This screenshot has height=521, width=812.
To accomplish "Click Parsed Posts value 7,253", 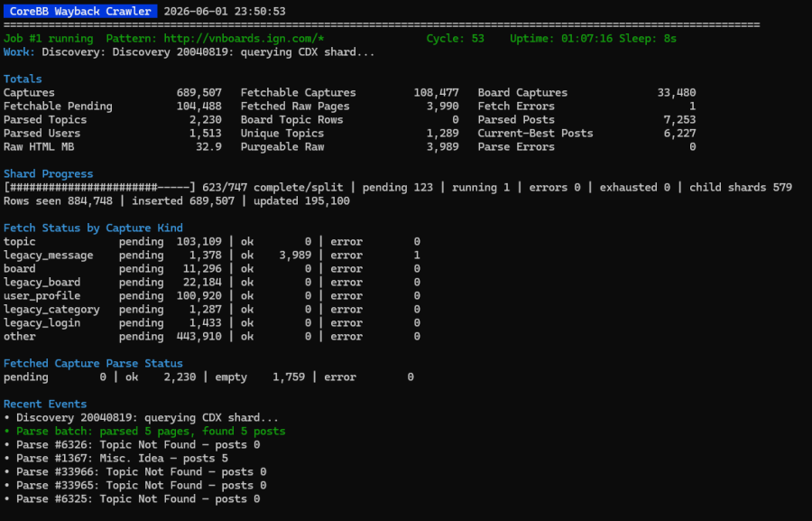I will (679, 119).
